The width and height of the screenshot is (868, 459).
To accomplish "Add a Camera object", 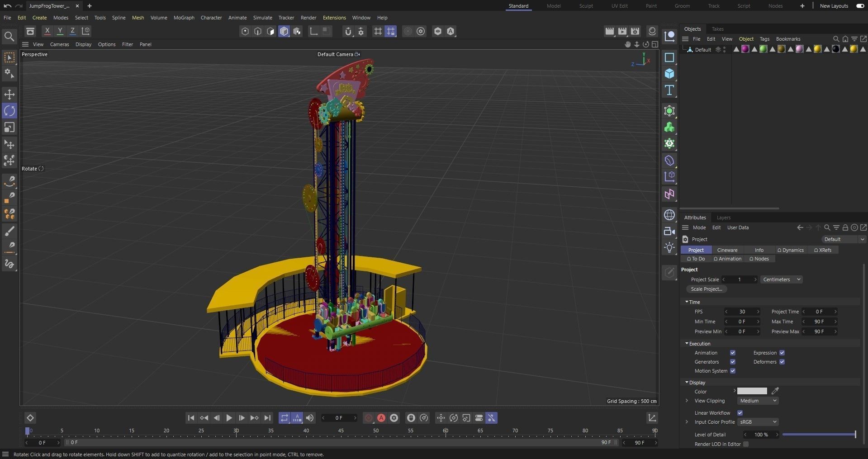I will [669, 231].
